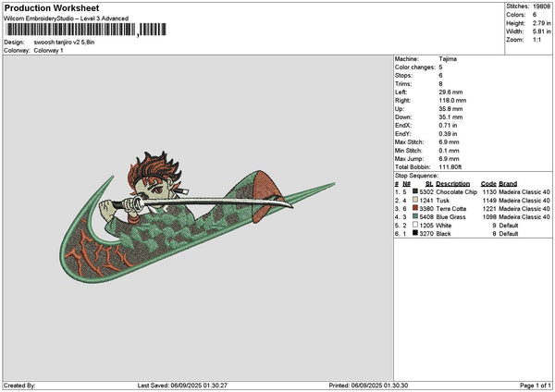Click the 'Blue Grass' description text

(x=450, y=217)
